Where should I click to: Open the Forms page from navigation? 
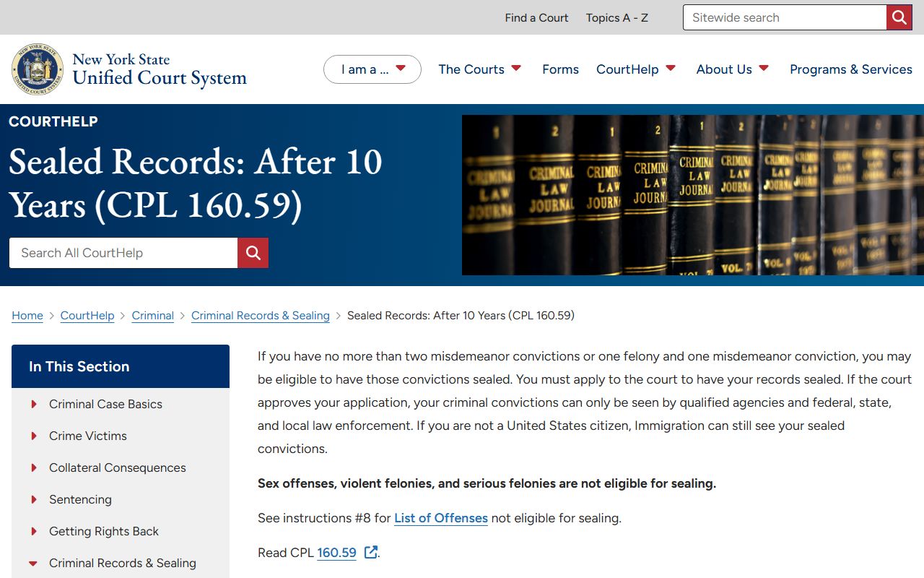pyautogui.click(x=560, y=69)
